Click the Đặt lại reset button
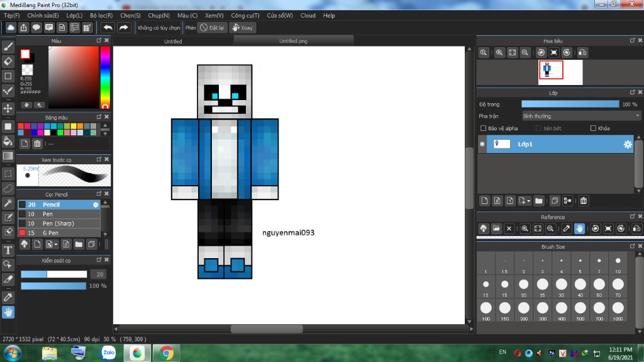 pos(213,28)
